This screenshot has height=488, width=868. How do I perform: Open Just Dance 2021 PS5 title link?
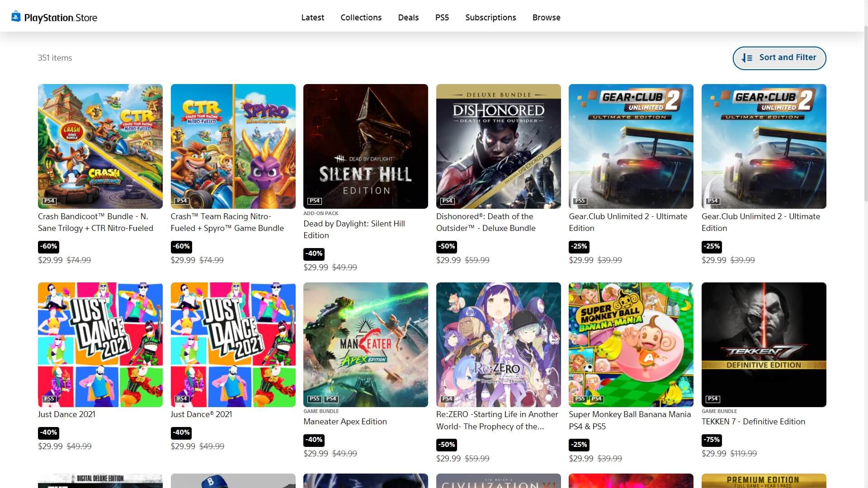click(66, 414)
